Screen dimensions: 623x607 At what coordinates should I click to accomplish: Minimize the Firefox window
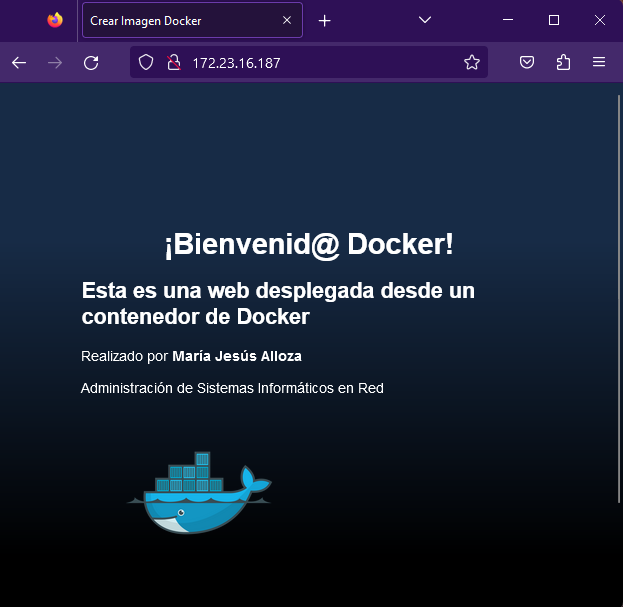[x=508, y=20]
